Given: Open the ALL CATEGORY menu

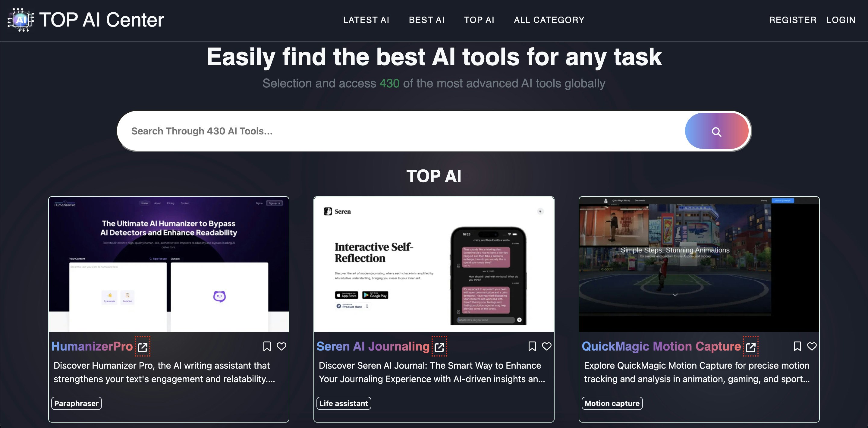Looking at the screenshot, I should [x=549, y=20].
